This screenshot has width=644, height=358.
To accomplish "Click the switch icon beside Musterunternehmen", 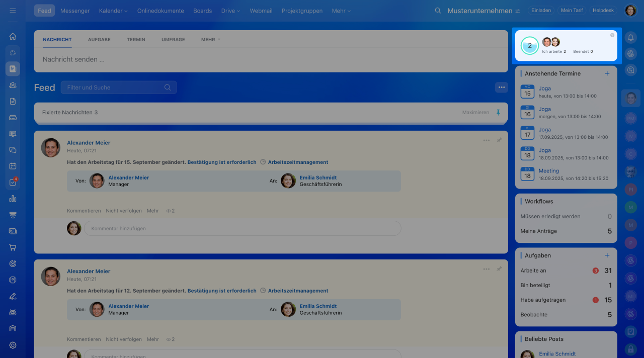I will pyautogui.click(x=518, y=11).
